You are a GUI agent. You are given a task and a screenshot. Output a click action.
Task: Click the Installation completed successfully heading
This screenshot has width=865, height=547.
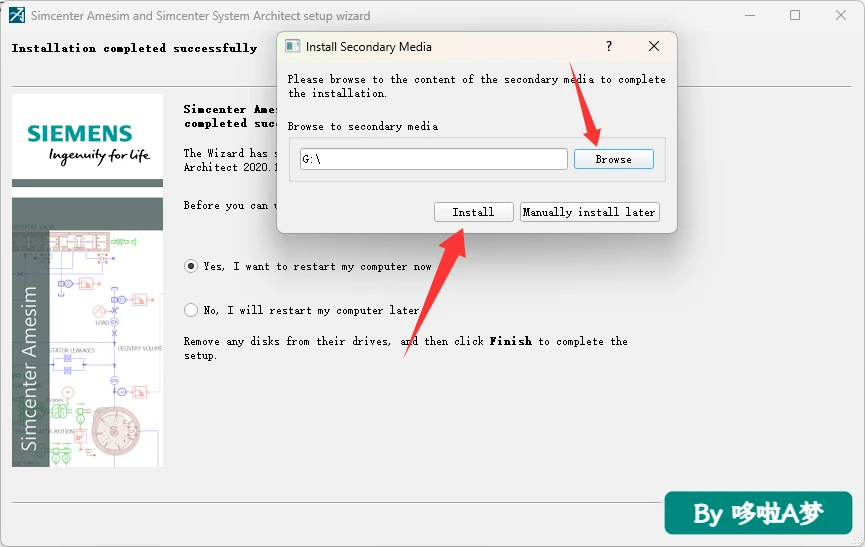(x=135, y=49)
